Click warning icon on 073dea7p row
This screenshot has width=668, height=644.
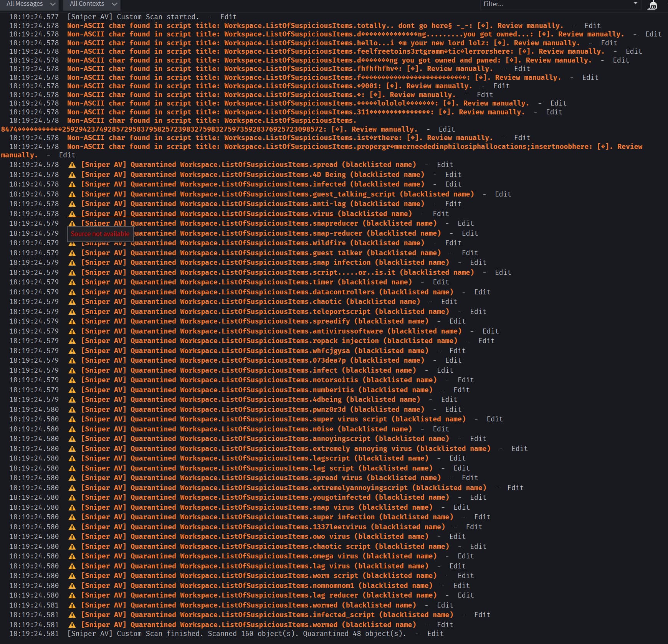[72, 361]
